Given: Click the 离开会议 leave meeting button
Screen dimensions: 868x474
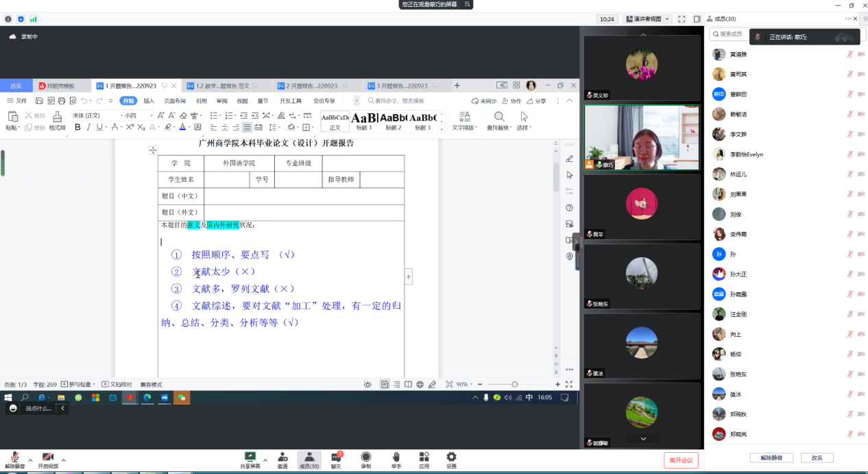Looking at the screenshot, I should (681, 460).
